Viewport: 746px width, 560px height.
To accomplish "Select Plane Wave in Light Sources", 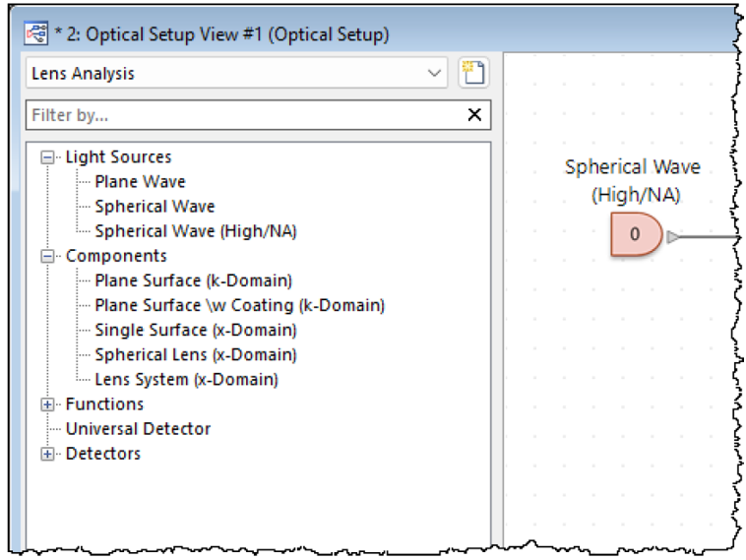I will click(140, 182).
